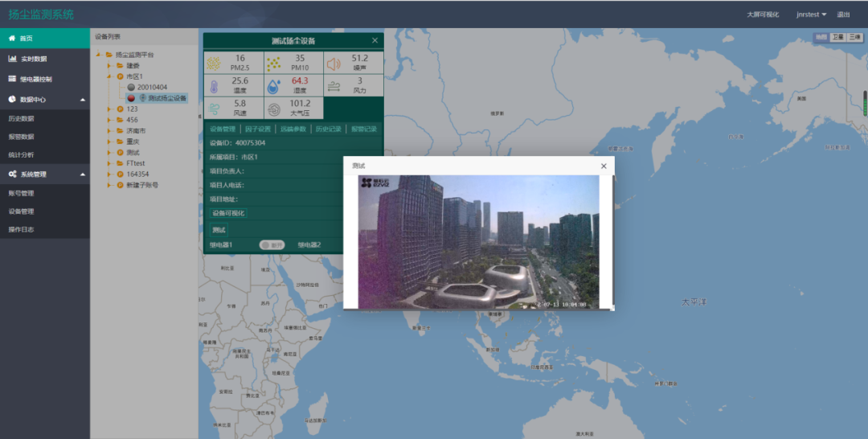
Task: Click the green level bar at map edge
Action: [866, 104]
